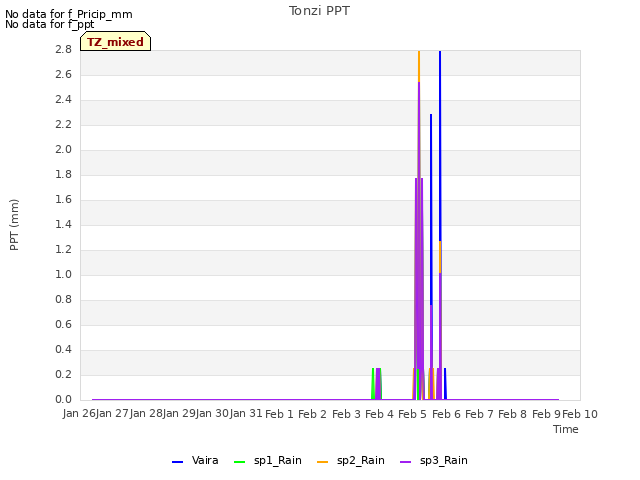Click the Vaira blue legend swatch

click(178, 462)
